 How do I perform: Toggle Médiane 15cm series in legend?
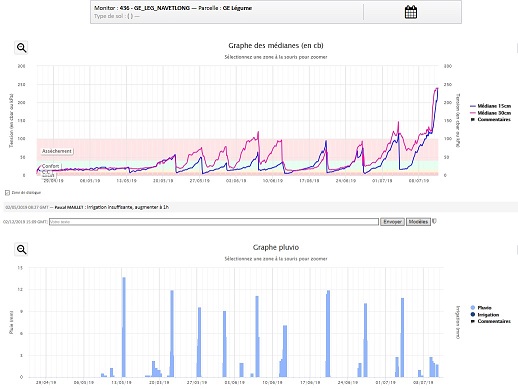pyautogui.click(x=490, y=106)
